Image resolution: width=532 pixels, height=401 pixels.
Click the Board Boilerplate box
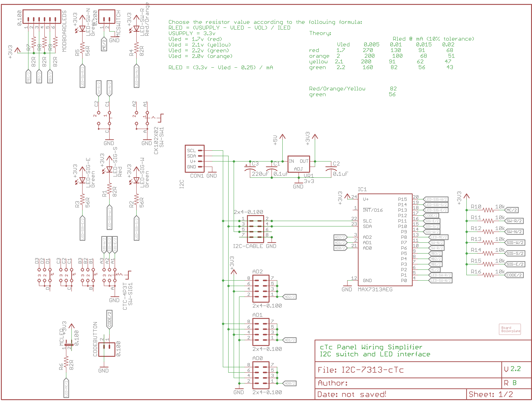510,329
